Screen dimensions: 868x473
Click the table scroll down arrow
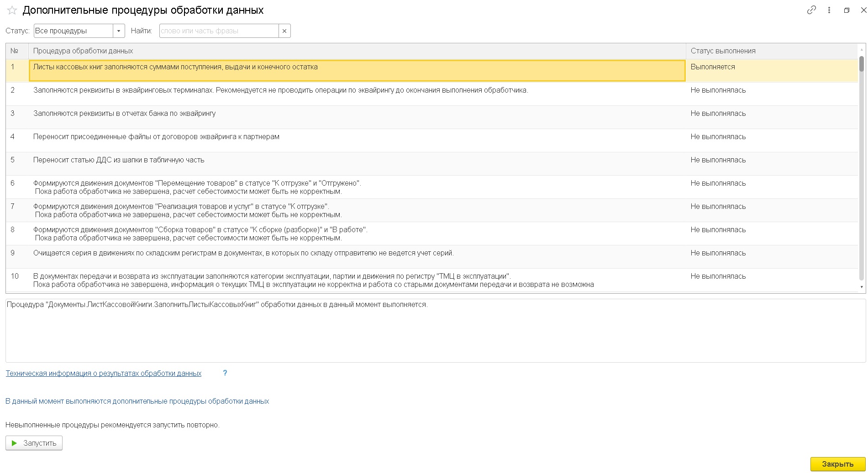coord(862,287)
